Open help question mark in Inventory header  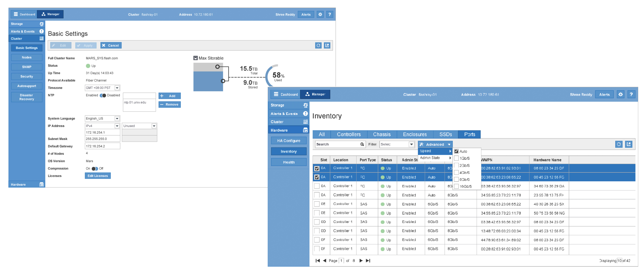[631, 94]
